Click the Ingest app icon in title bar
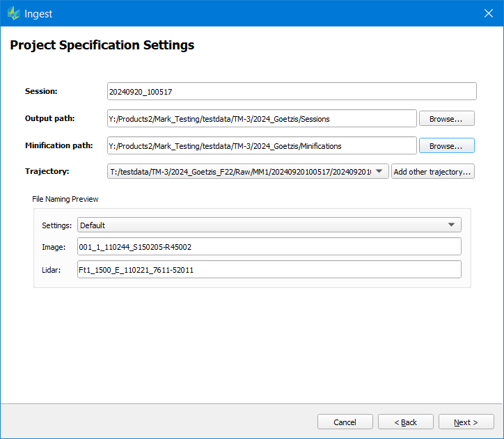 pos(13,13)
